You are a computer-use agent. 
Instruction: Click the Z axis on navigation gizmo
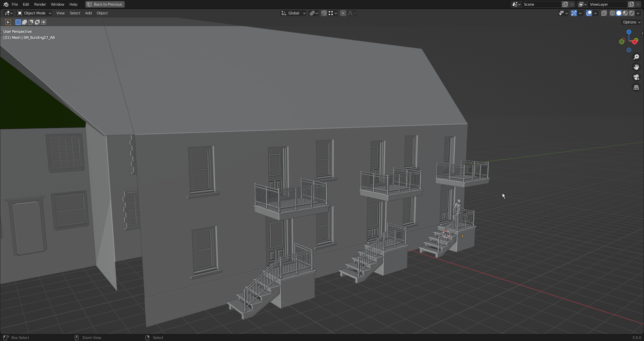coord(629,32)
